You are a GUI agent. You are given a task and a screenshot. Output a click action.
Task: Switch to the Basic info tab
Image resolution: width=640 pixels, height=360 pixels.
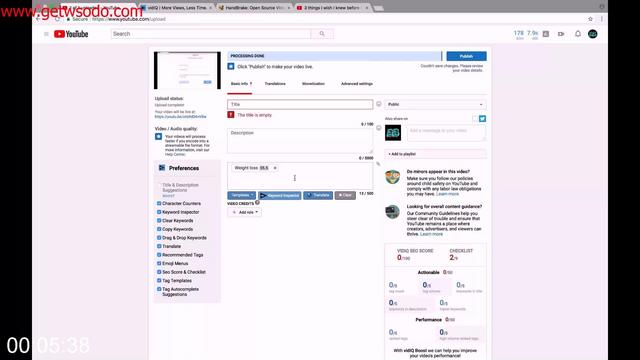241,84
